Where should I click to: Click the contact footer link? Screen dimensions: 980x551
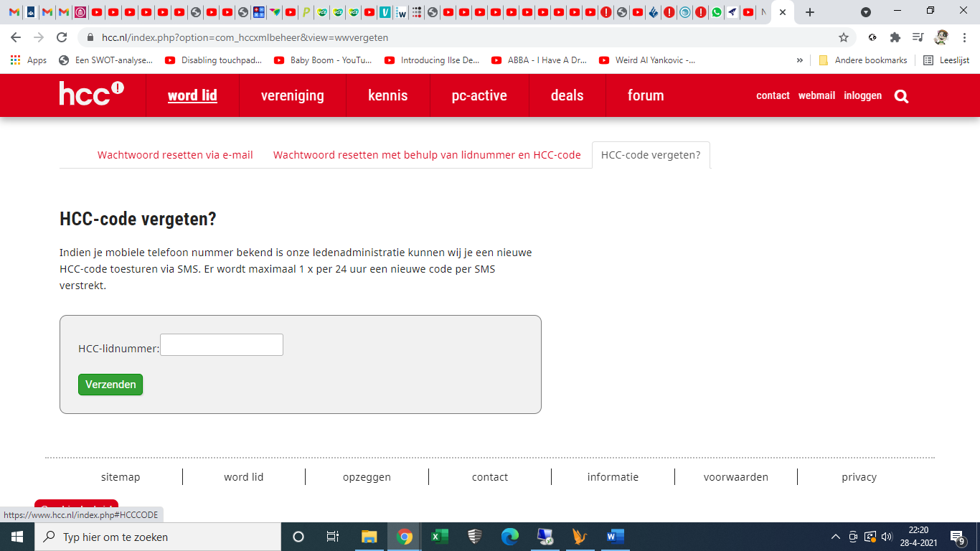[490, 477]
